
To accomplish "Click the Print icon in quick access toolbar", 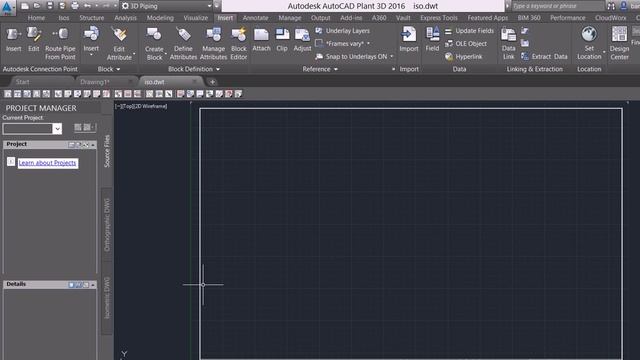I will pyautogui.click(x=75, y=6).
